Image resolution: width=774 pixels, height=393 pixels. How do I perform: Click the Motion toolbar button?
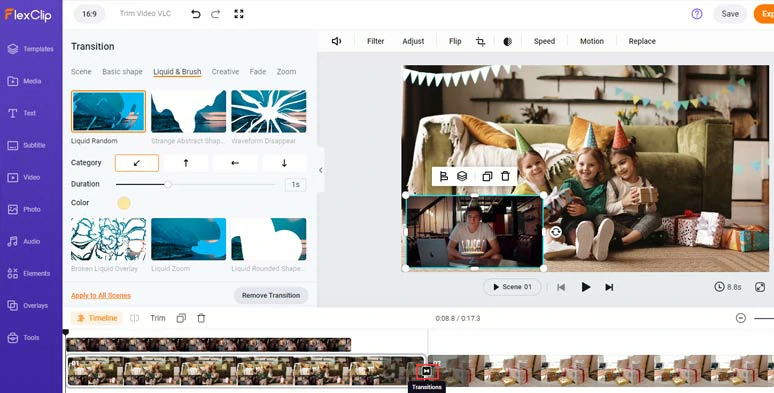tap(591, 41)
